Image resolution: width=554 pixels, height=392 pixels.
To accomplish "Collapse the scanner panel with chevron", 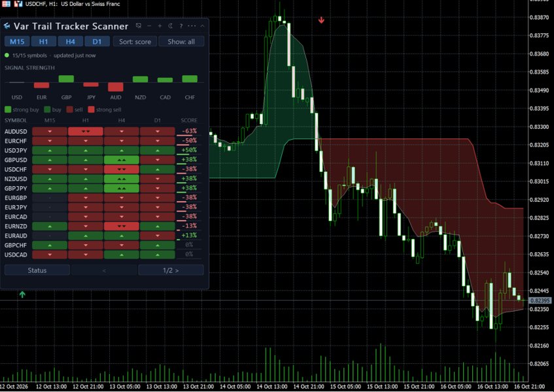I will click(203, 25).
